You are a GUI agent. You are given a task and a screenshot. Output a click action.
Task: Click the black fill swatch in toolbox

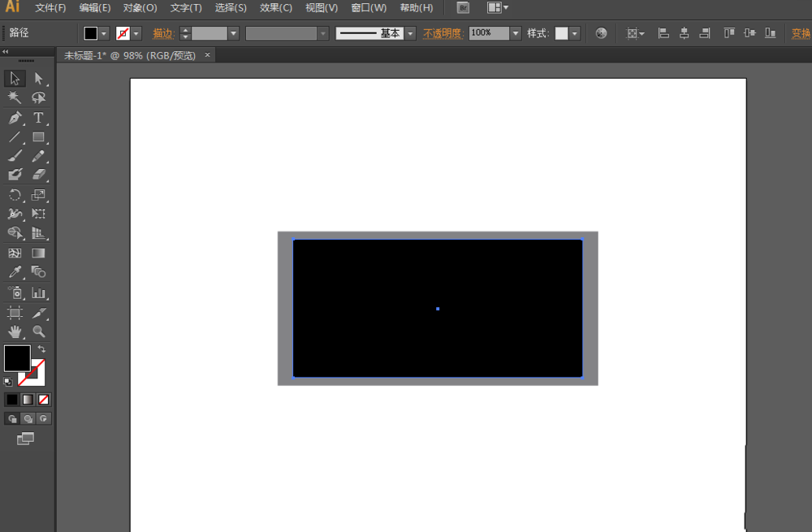pyautogui.click(x=17, y=358)
